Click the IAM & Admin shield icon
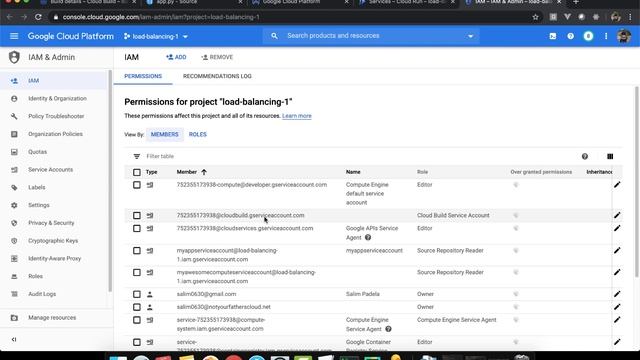Image resolution: width=640 pixels, height=360 pixels. point(14,57)
